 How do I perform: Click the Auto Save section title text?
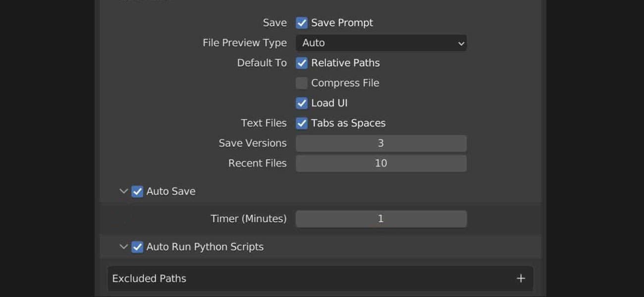tap(171, 192)
